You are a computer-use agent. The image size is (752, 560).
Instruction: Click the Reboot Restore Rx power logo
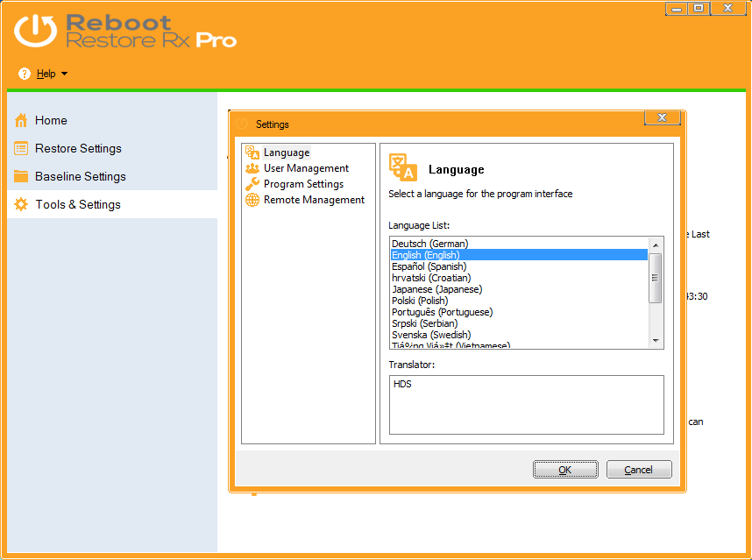pyautogui.click(x=35, y=32)
